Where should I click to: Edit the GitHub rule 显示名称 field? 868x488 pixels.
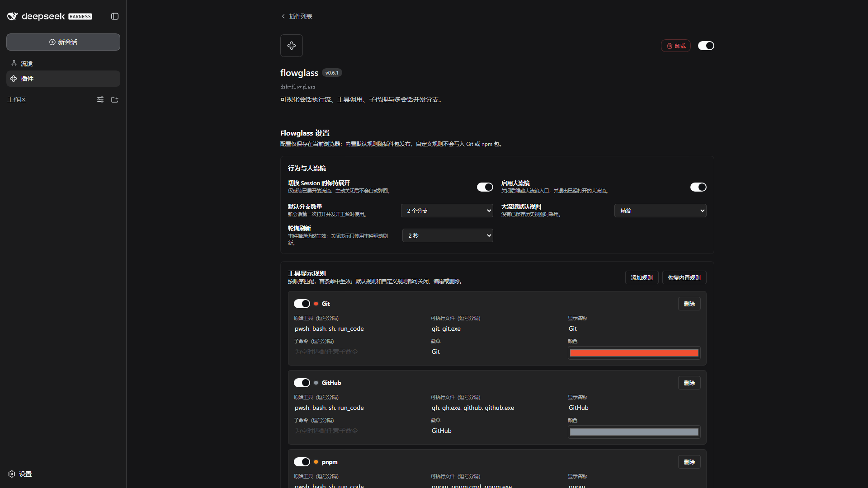(x=634, y=408)
